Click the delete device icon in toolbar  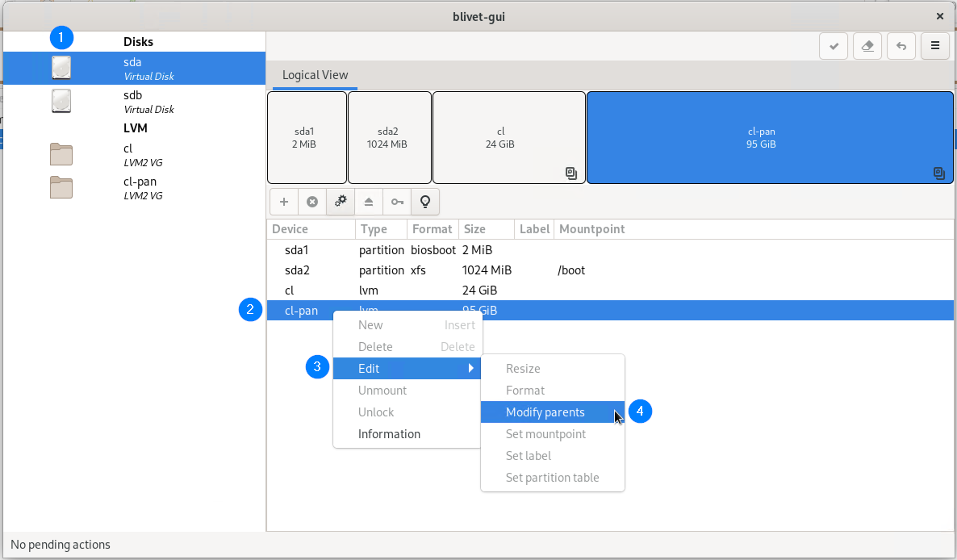tap(312, 202)
